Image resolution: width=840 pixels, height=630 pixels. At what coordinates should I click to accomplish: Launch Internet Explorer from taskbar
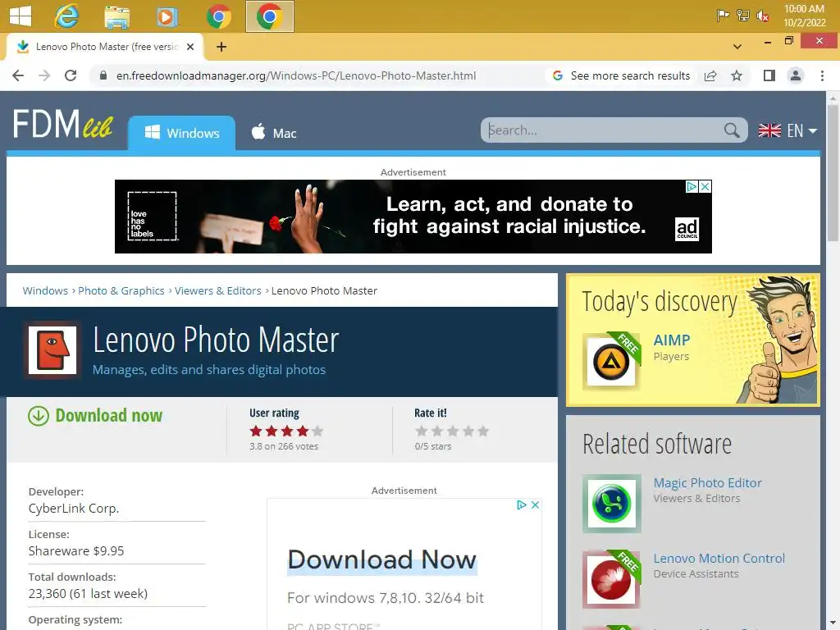pos(66,16)
